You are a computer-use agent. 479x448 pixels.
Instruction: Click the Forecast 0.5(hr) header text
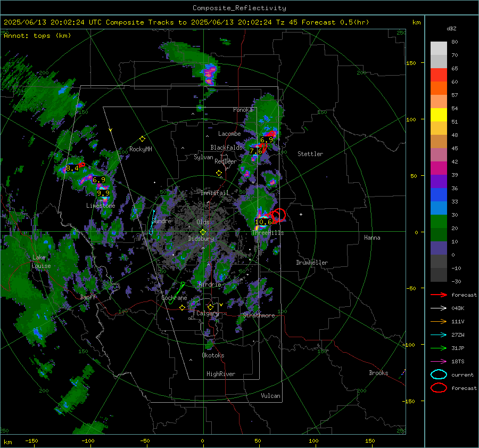(x=335, y=22)
